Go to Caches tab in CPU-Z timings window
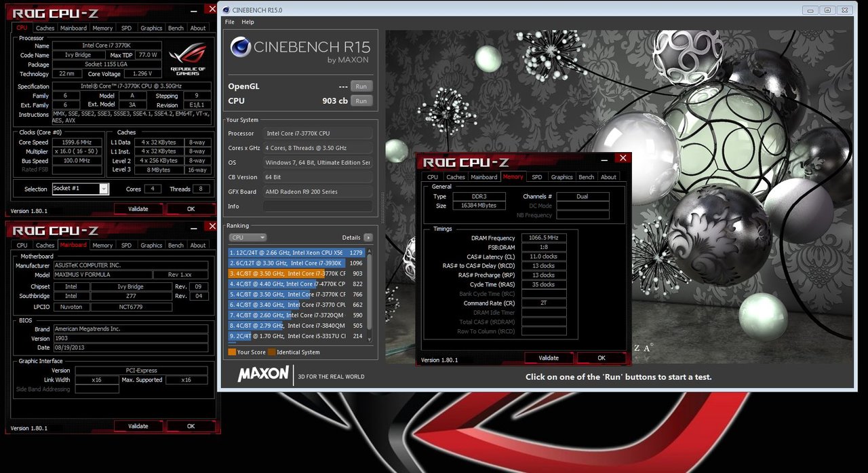 coord(456,176)
